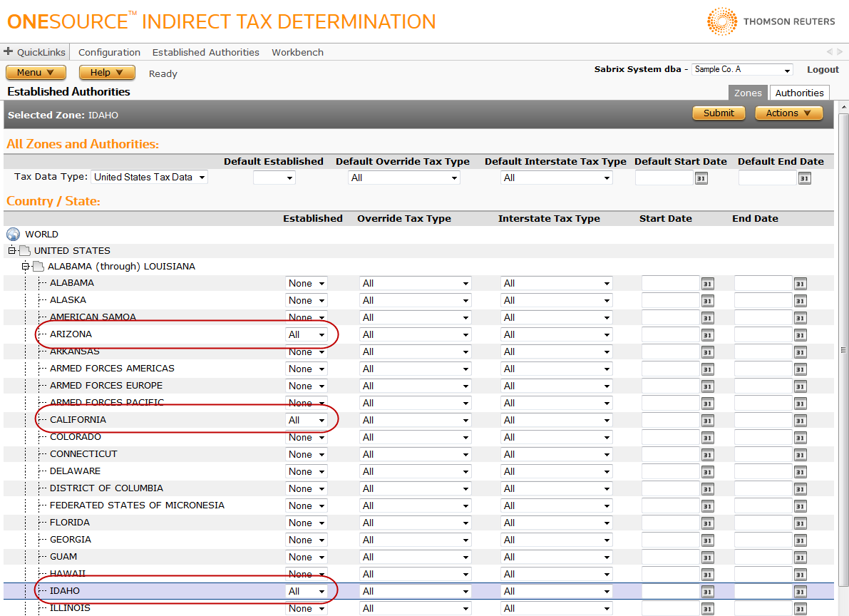Collapse ALABAMA (through) LOUISIANA folder

click(26, 267)
